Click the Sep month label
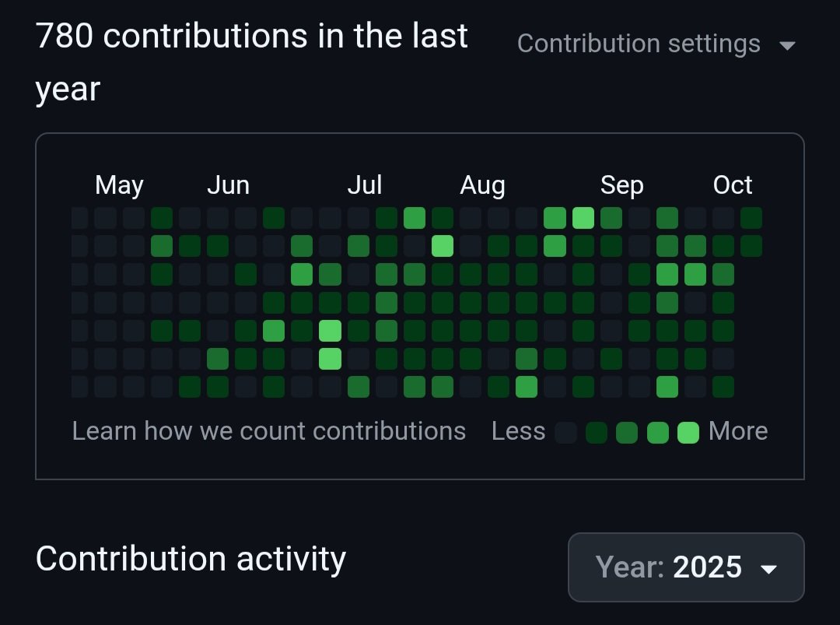The height and width of the screenshot is (625, 840). click(x=621, y=185)
